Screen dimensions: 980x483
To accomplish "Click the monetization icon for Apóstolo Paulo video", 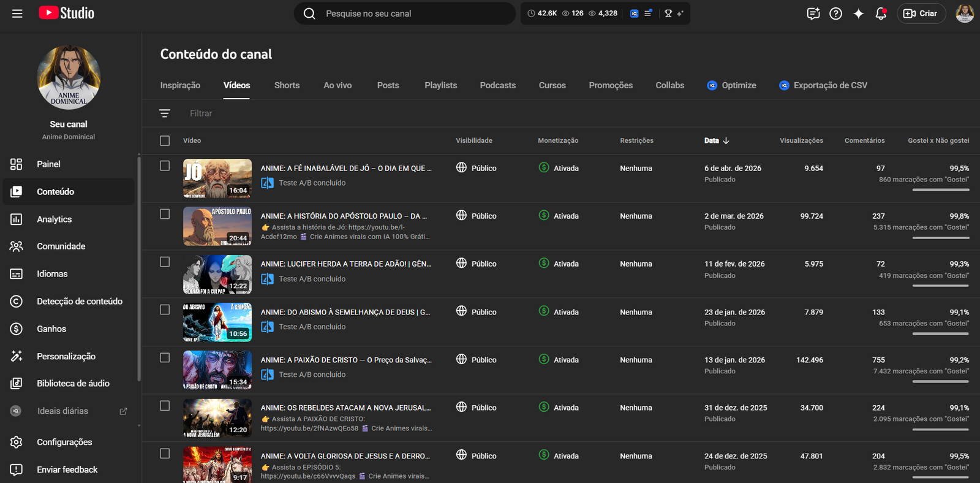I will [x=544, y=215].
